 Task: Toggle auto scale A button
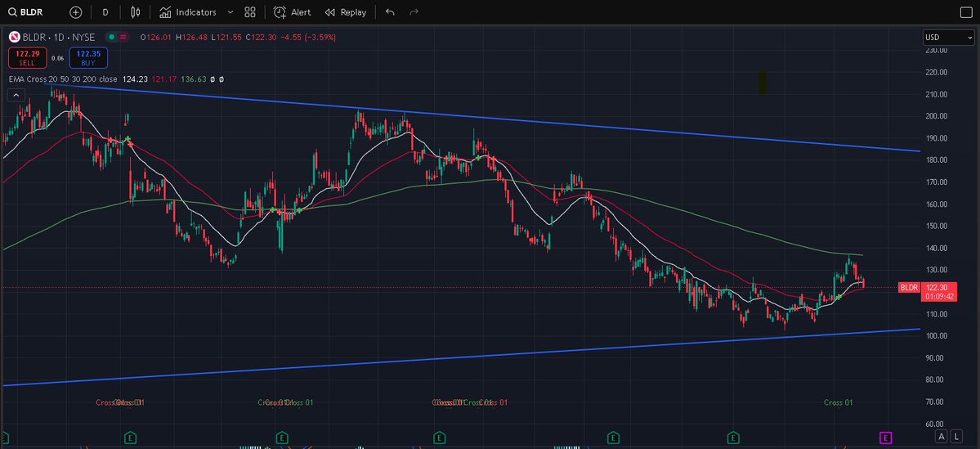(x=942, y=437)
